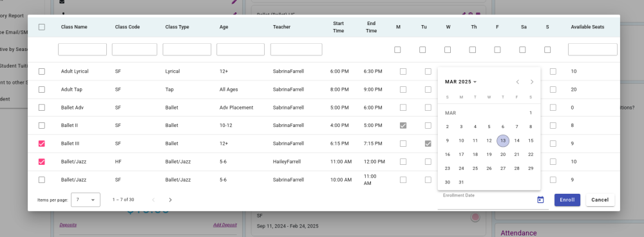The width and height of the screenshot is (644, 237).
Task: Select March 1 in the calendar
Action: (531, 113)
